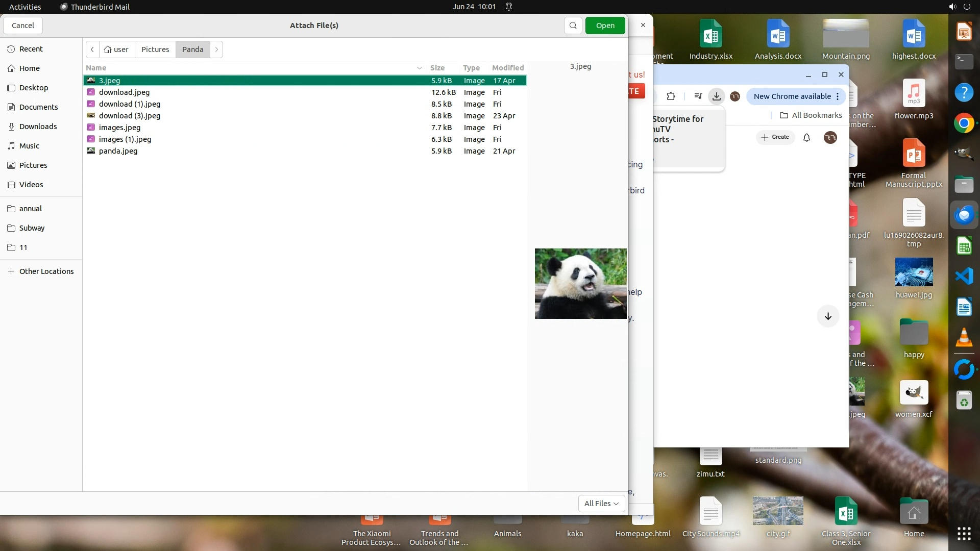Click path bar back chevron
980x551 pixels.
point(92,49)
